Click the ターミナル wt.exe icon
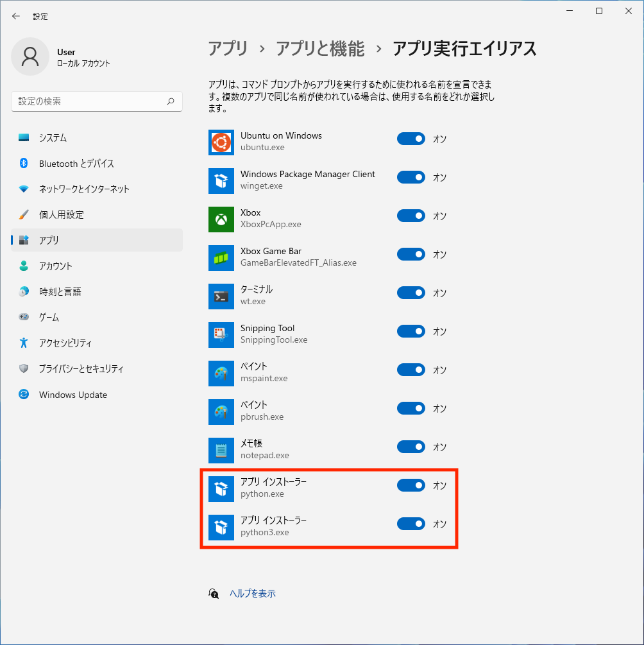The width and height of the screenshot is (644, 645). click(221, 296)
